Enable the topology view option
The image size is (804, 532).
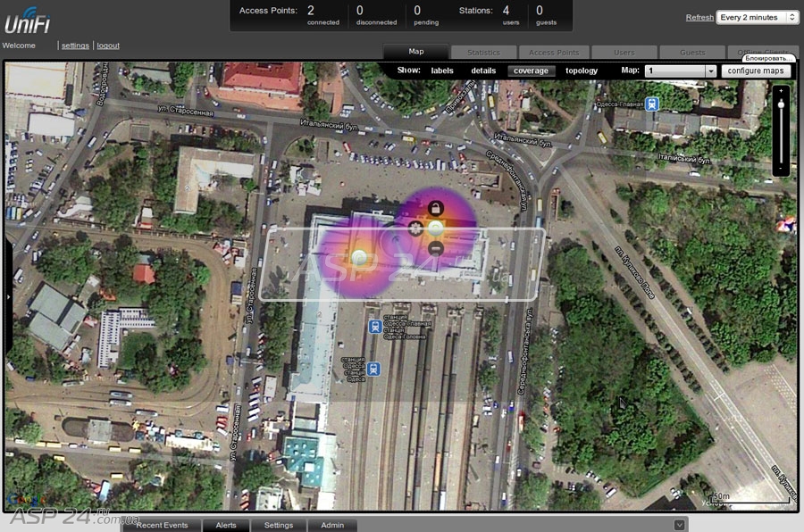tap(582, 71)
